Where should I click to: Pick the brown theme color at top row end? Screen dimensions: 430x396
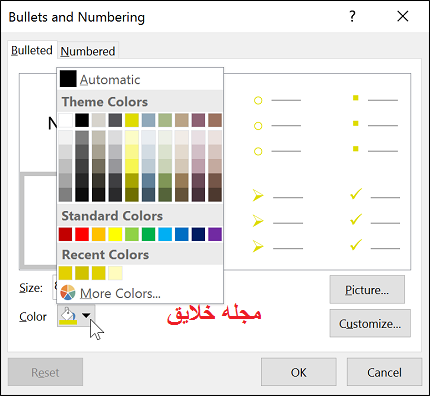click(215, 120)
